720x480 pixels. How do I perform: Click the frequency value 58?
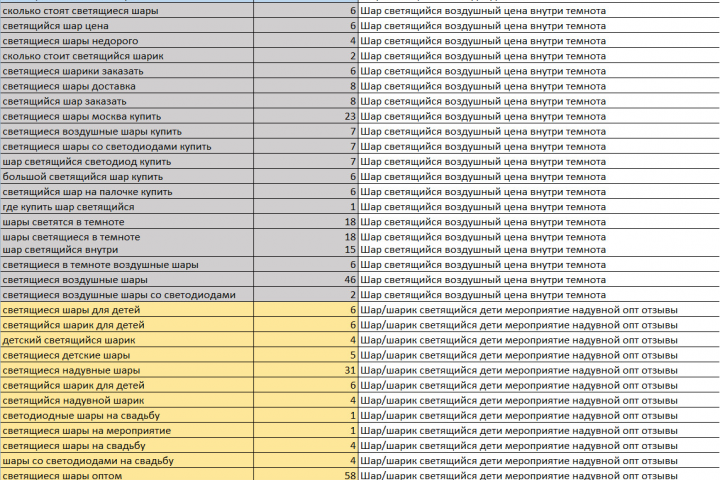[x=350, y=475]
